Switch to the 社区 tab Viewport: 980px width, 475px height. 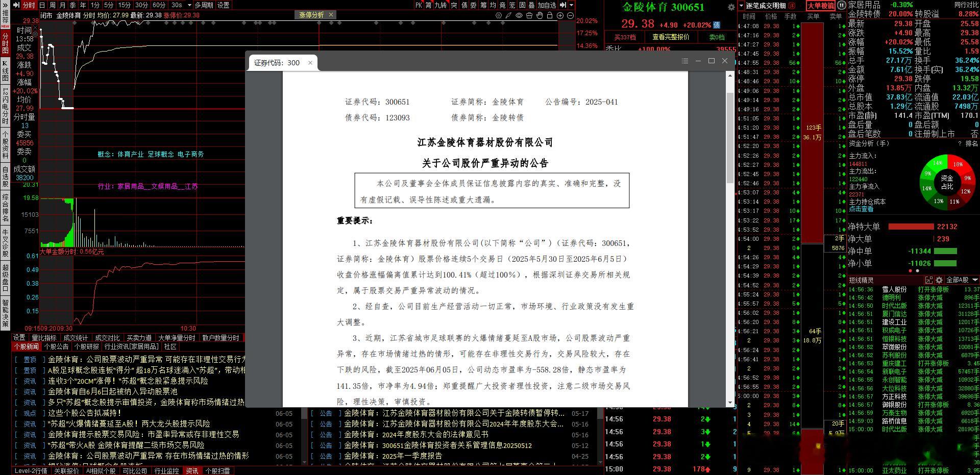170,346
